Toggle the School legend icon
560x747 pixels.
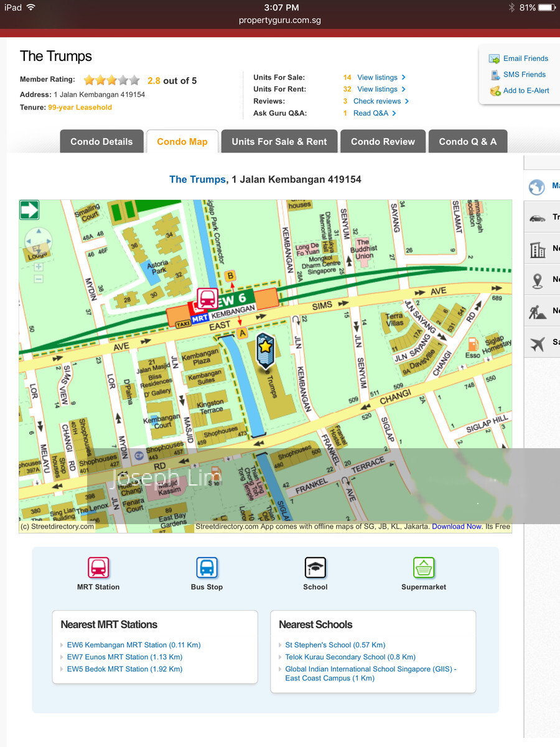(315, 568)
